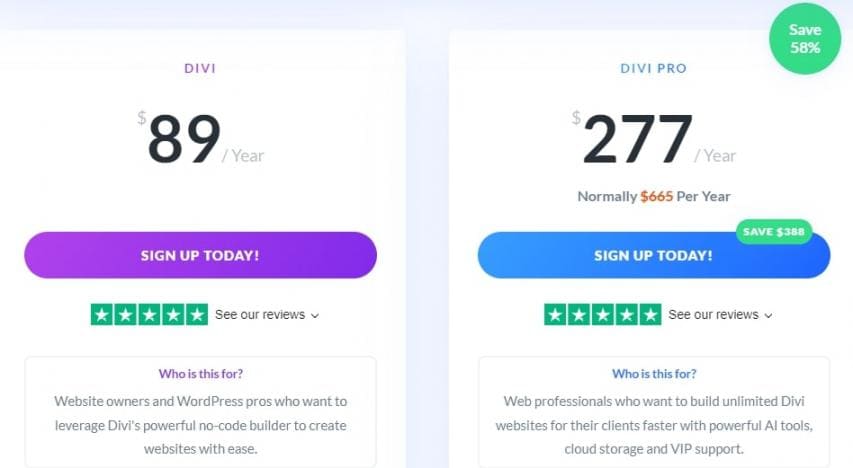The width and height of the screenshot is (853, 468).
Task: Click the DIVI plan title
Action: [x=200, y=69]
